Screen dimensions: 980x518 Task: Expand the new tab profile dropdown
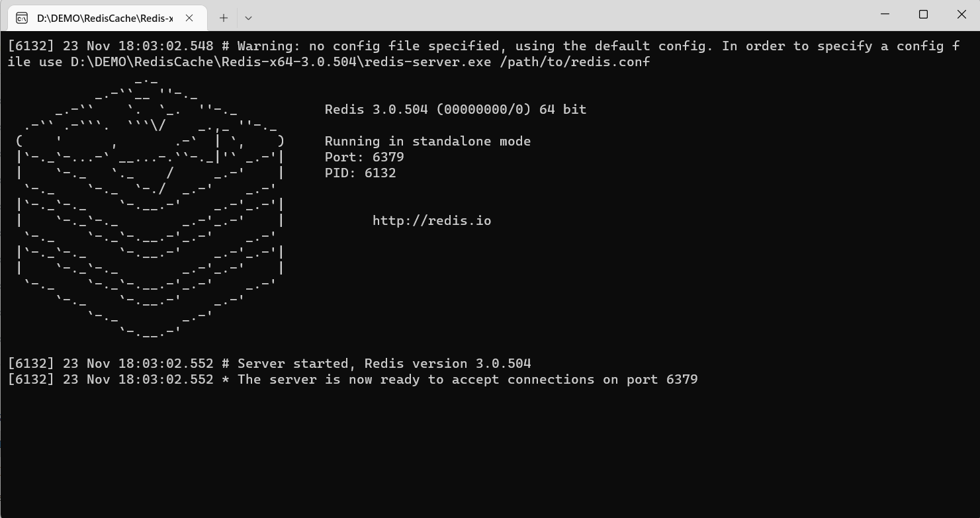[x=248, y=18]
